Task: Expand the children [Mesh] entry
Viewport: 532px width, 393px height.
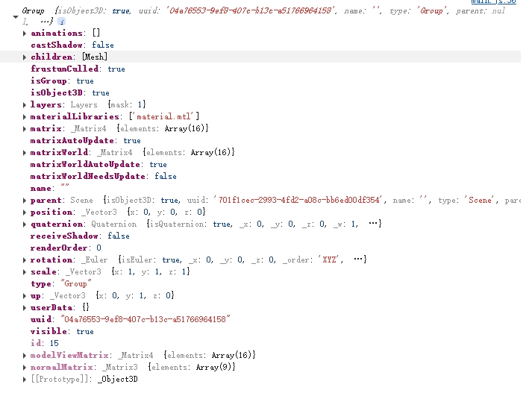Action: [x=25, y=57]
